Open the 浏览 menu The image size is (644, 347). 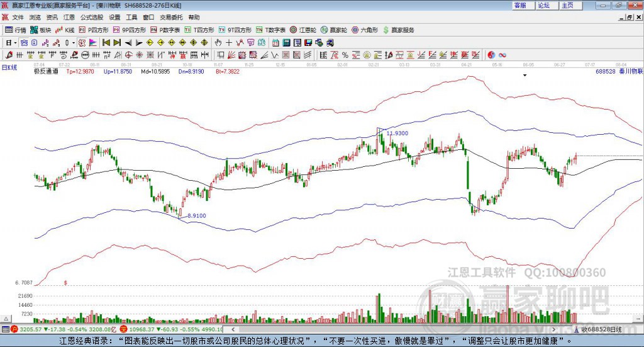[x=35, y=17]
